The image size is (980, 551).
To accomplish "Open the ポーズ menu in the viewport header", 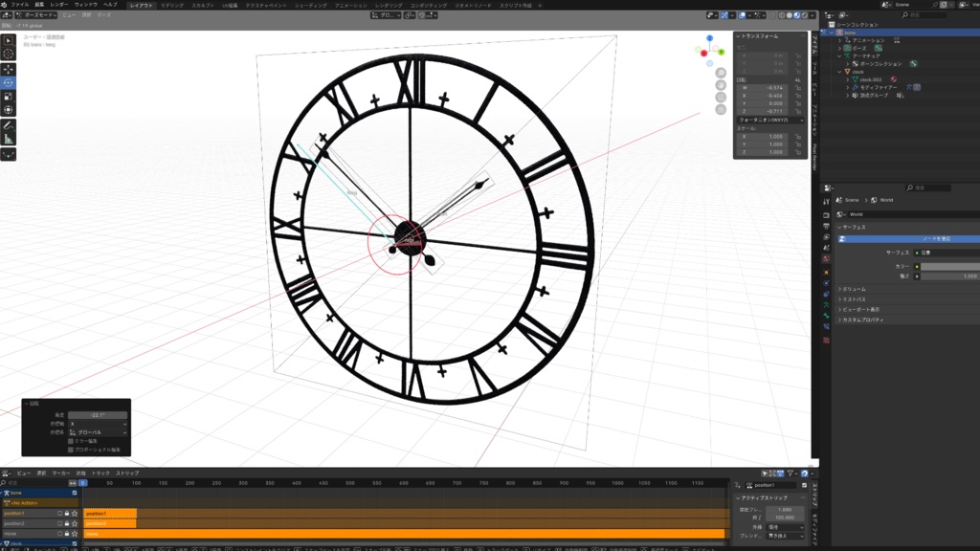I will (102, 15).
